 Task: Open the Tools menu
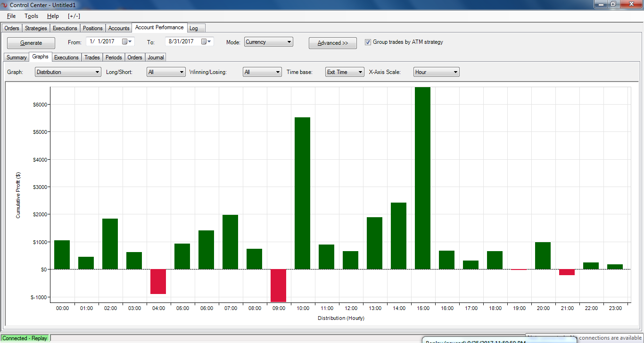point(32,16)
